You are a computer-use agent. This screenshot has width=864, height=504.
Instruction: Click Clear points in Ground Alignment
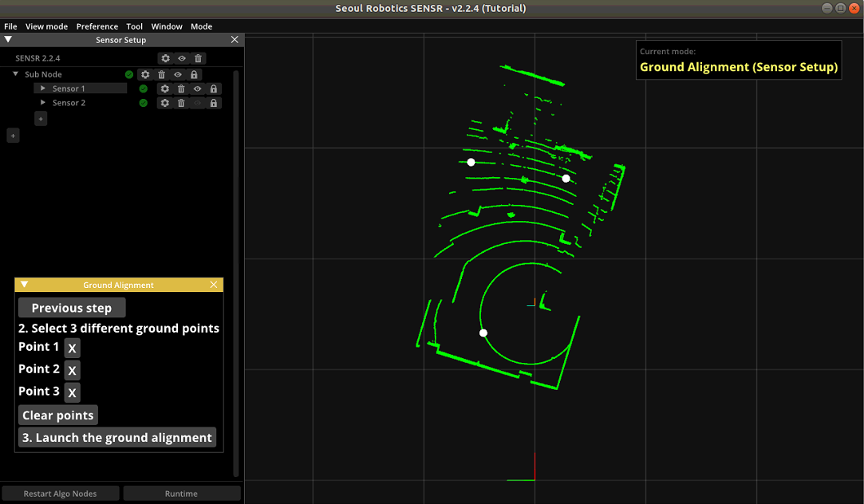(x=57, y=415)
